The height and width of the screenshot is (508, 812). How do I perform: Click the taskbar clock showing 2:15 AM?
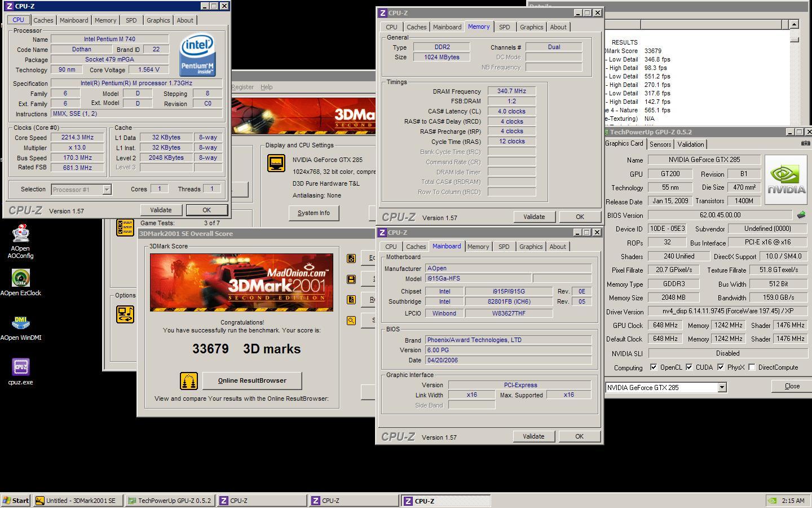pos(793,501)
